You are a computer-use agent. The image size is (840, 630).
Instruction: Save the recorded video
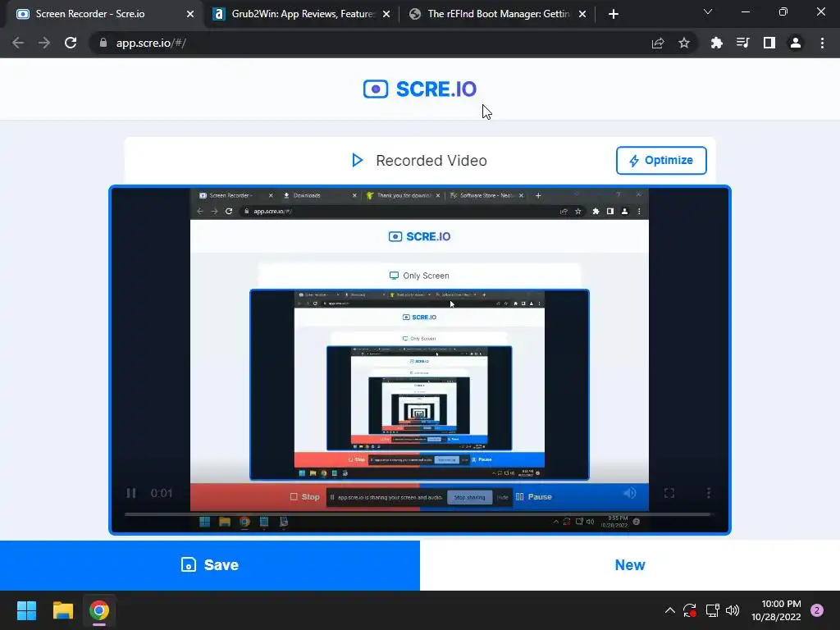pyautogui.click(x=210, y=564)
